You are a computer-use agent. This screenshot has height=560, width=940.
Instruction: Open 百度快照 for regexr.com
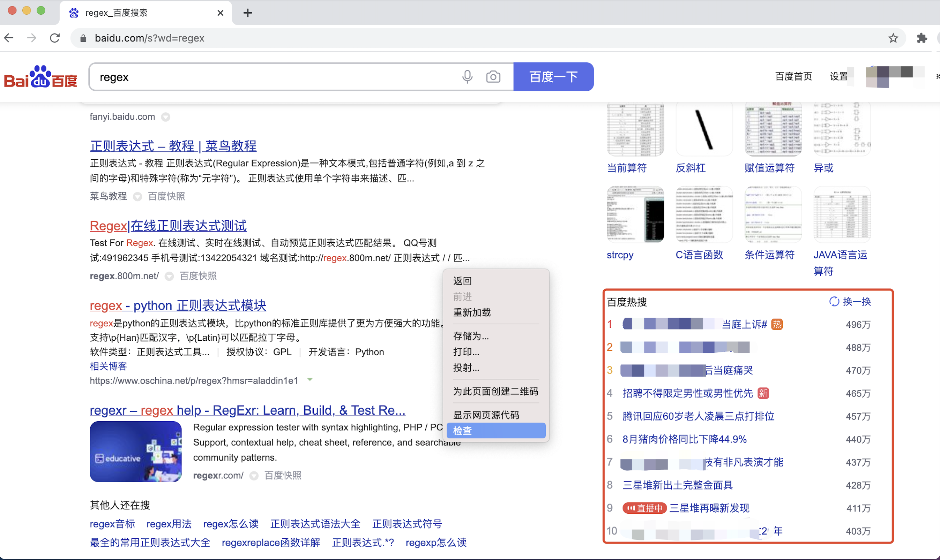click(283, 476)
